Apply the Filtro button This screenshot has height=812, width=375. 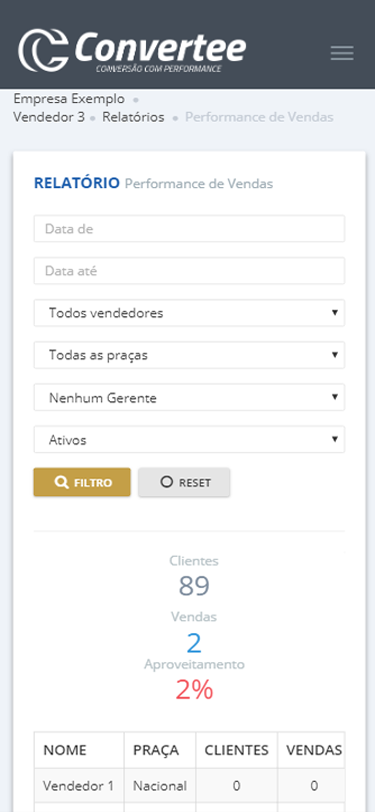(82, 482)
